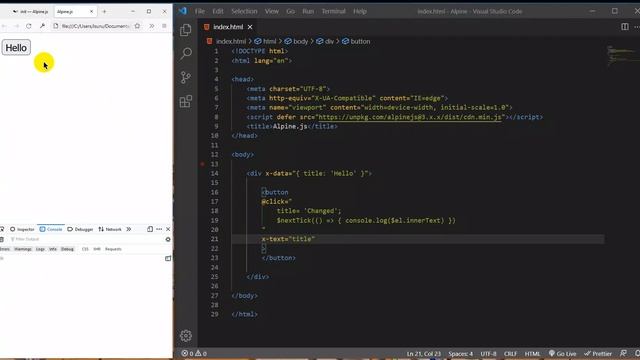
Task: Click the Filter Output console field
Action: [86, 239]
